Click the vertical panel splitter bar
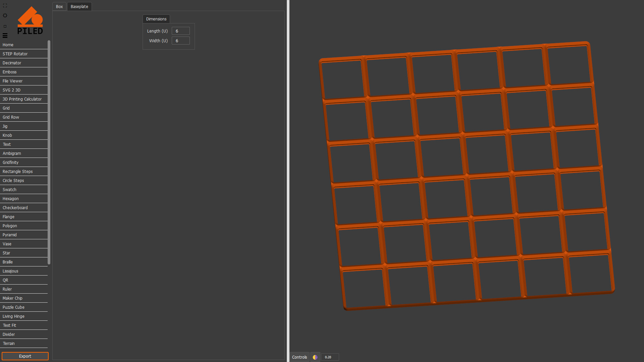 click(288, 181)
